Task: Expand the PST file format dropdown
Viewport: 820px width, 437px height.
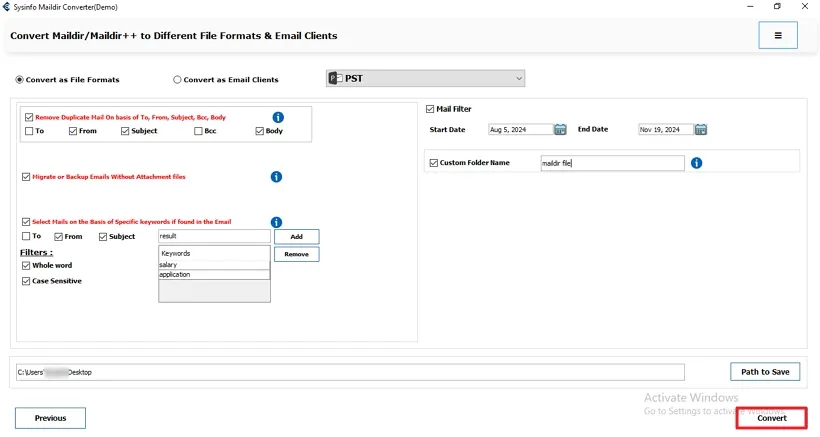Action: pos(518,78)
